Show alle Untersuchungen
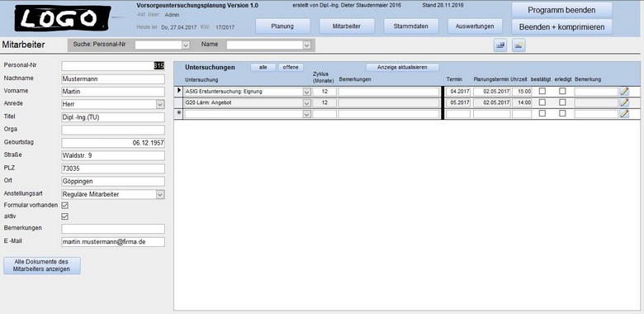 (263, 68)
